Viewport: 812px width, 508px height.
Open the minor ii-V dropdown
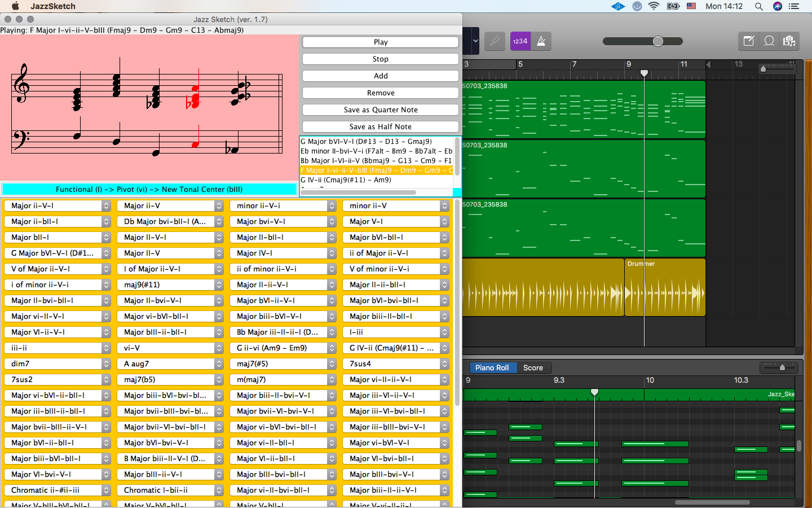395,206
